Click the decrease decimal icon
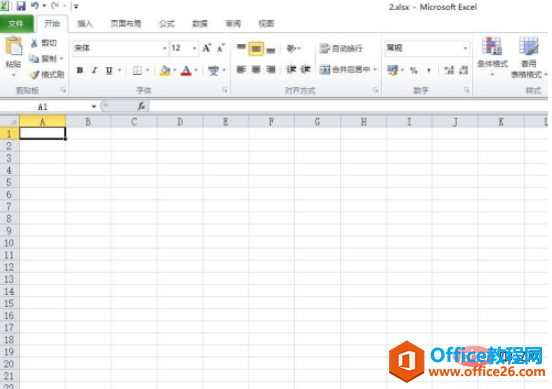Viewport: 552px width, 389px height. [464, 70]
